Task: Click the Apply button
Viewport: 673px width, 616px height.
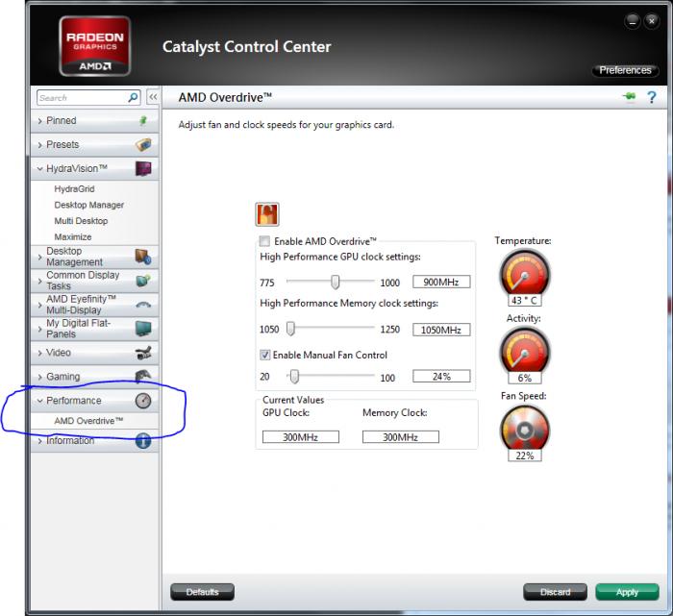Action: [x=627, y=592]
